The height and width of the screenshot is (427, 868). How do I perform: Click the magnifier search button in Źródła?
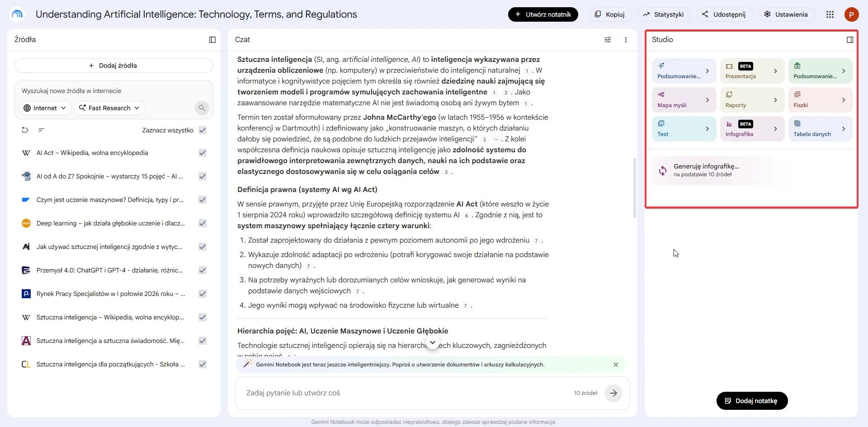click(202, 108)
